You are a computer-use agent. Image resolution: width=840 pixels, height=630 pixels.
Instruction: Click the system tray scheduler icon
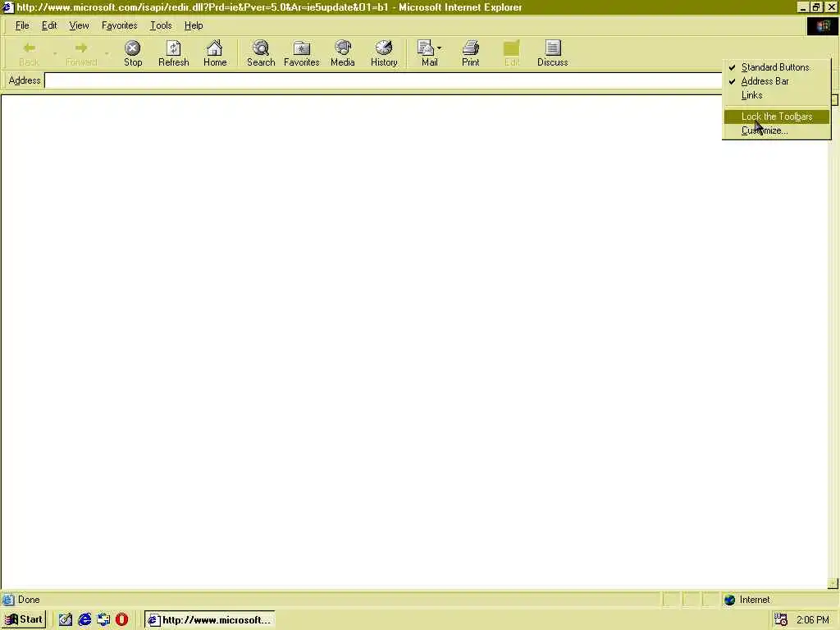781,620
